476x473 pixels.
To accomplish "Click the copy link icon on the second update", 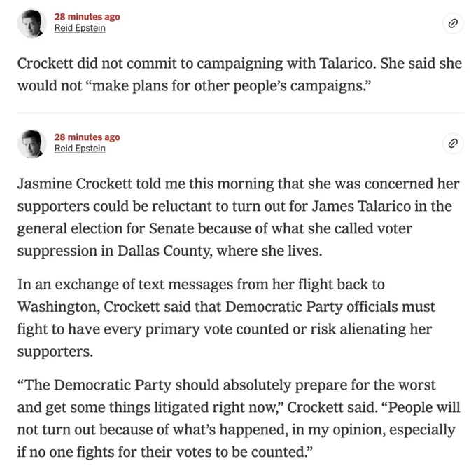I will 453,144.
